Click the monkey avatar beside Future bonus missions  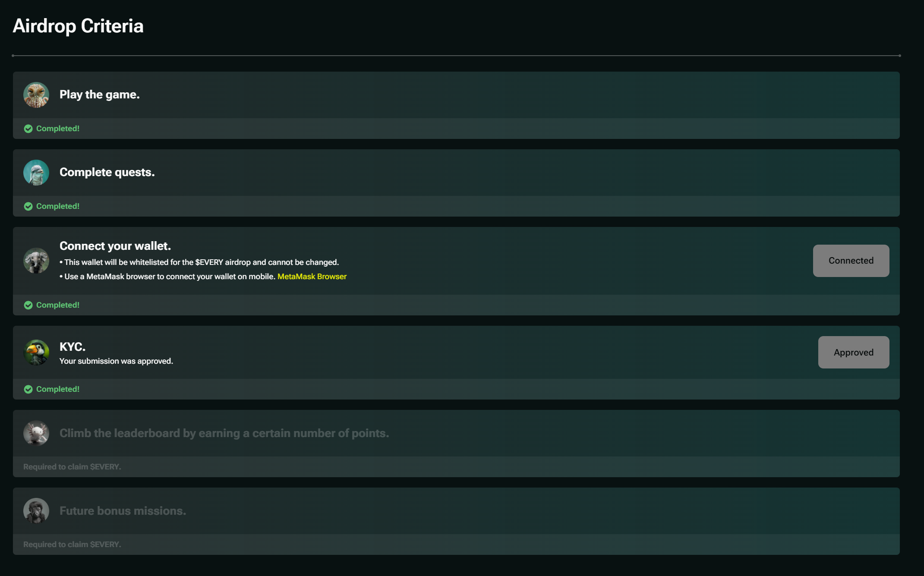point(36,511)
